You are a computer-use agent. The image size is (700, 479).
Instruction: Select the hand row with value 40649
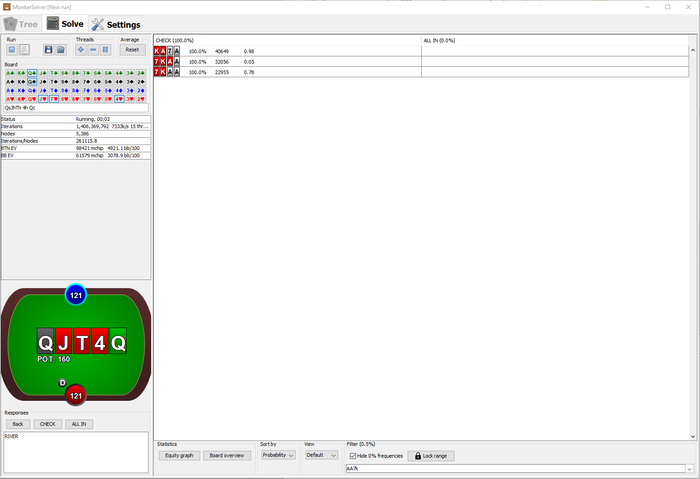tap(421, 51)
